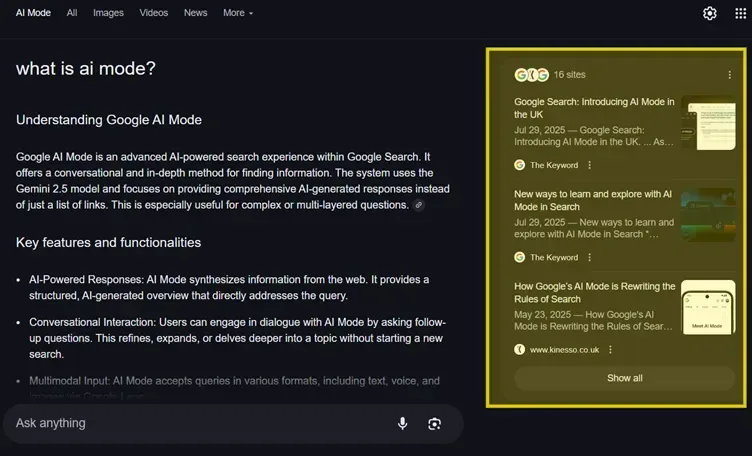
Task: Click the stacked site favicons beside 16 sites
Action: point(531,75)
